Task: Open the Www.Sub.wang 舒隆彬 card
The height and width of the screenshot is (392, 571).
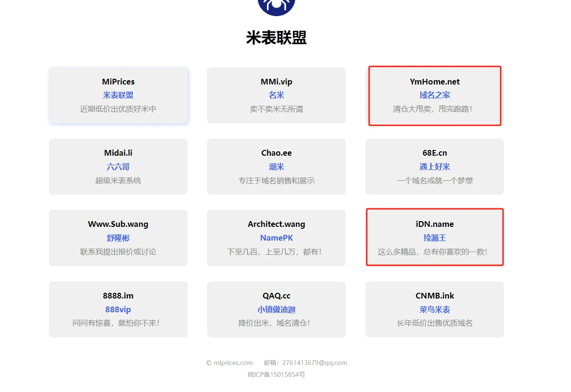Action: [118, 238]
